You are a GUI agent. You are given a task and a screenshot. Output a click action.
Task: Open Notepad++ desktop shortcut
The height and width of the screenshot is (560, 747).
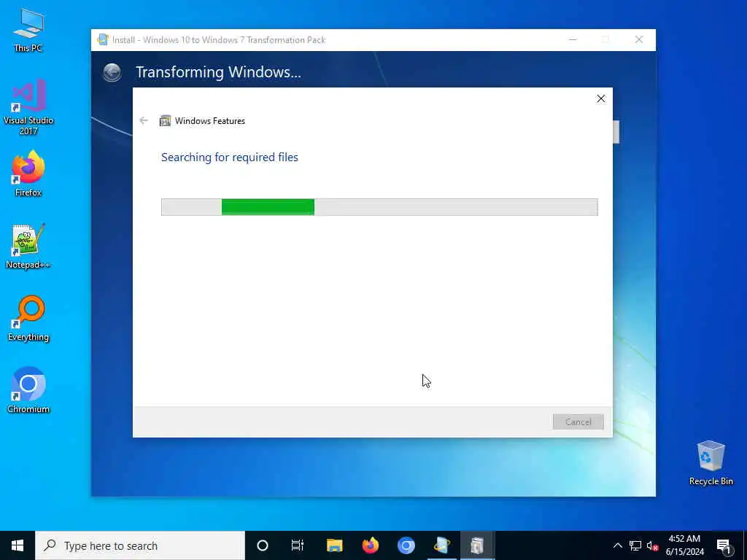tap(28, 246)
